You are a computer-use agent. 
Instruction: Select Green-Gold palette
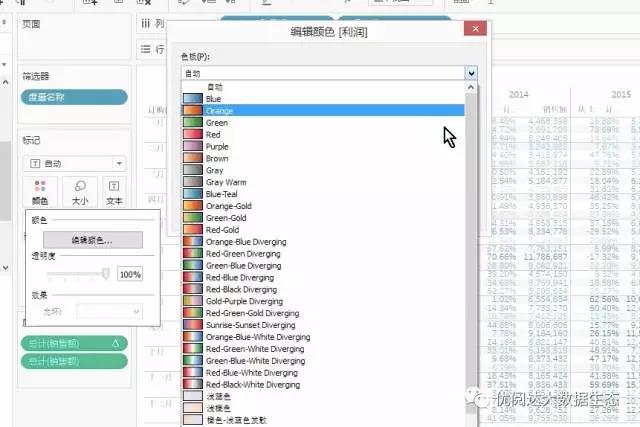pos(323,218)
